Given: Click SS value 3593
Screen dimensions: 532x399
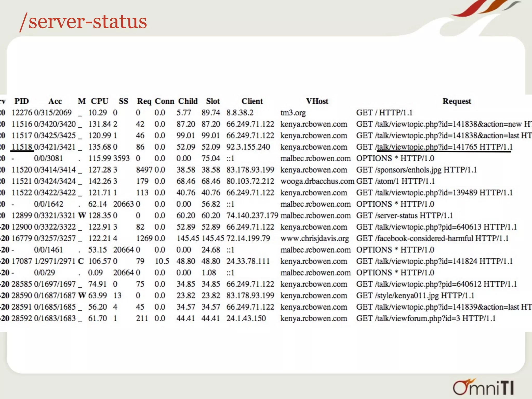Looking at the screenshot, I should [x=121, y=158].
